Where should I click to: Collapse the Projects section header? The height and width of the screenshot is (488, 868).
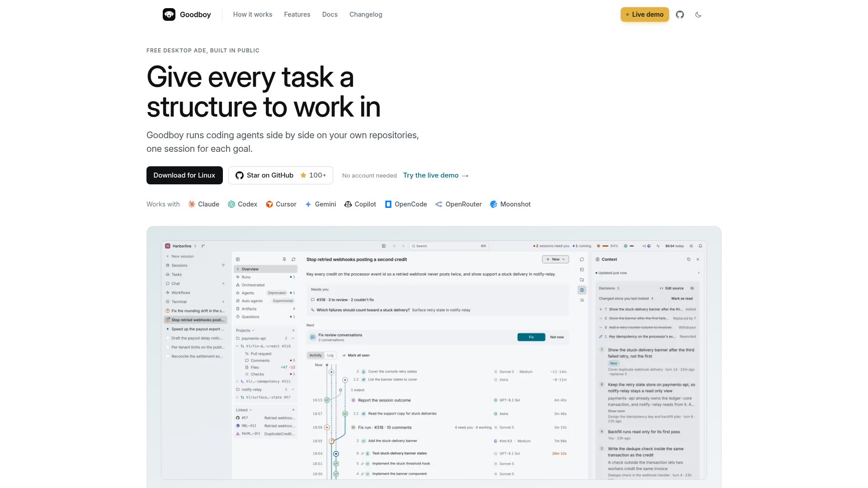(245, 331)
